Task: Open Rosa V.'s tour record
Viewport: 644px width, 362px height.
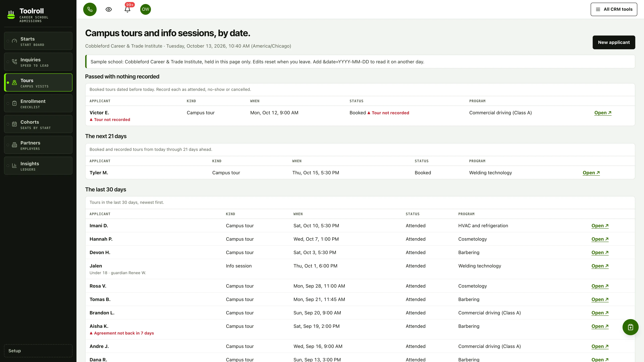Action: click(x=600, y=286)
